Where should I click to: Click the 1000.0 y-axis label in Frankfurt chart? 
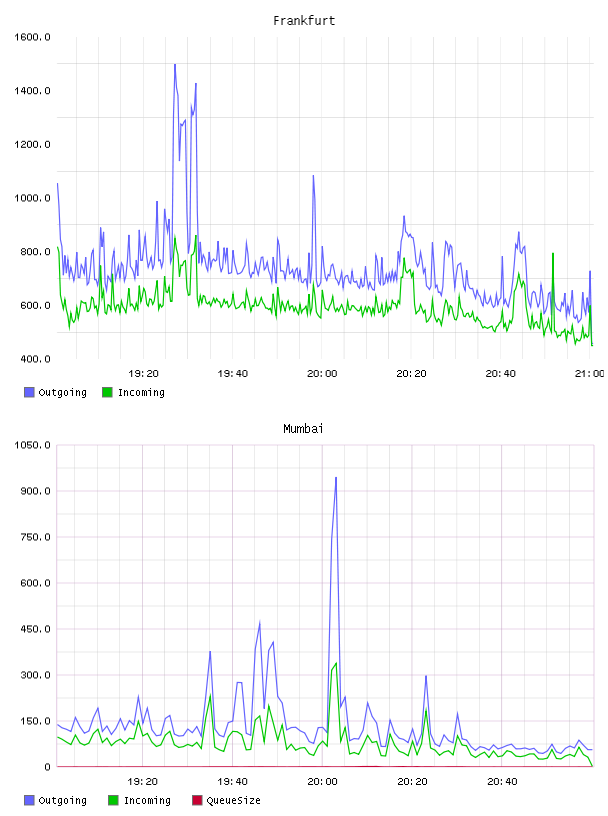[x=32, y=198]
